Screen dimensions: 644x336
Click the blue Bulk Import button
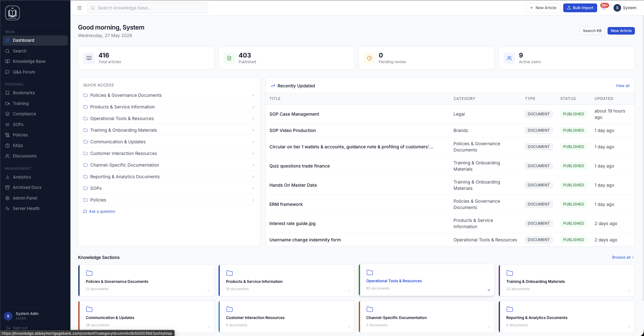click(x=580, y=8)
